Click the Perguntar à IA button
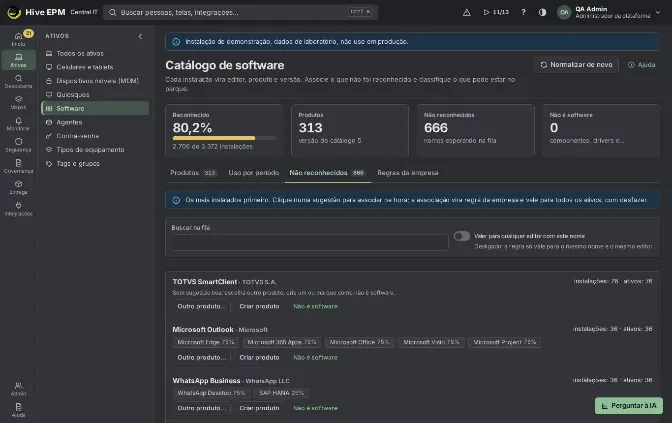 click(x=629, y=406)
